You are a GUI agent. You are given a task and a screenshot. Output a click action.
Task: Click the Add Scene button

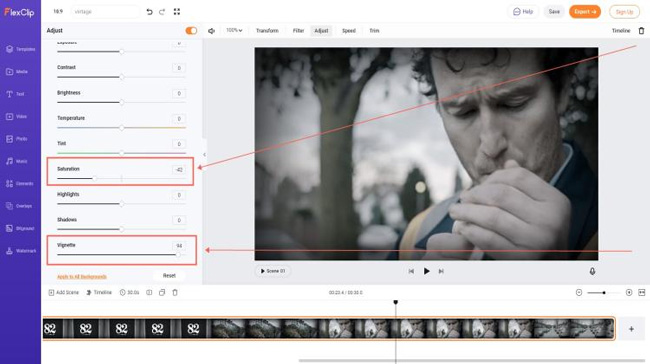point(63,293)
